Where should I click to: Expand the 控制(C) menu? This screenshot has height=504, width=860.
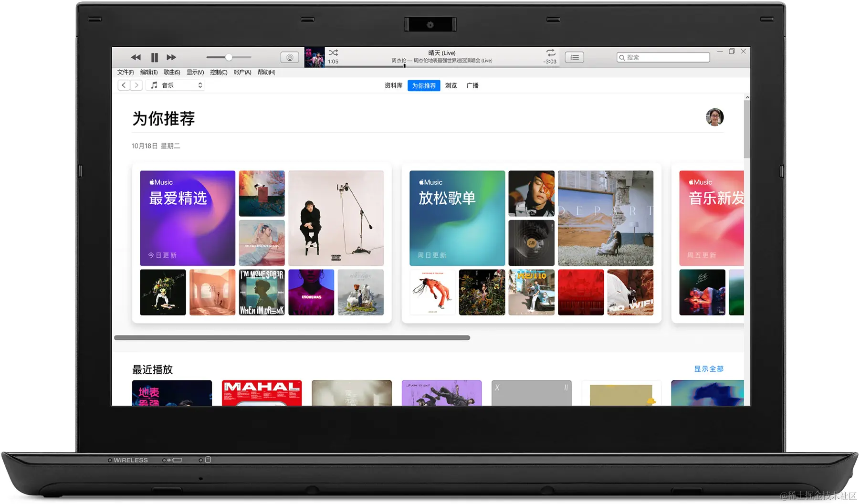coord(218,72)
